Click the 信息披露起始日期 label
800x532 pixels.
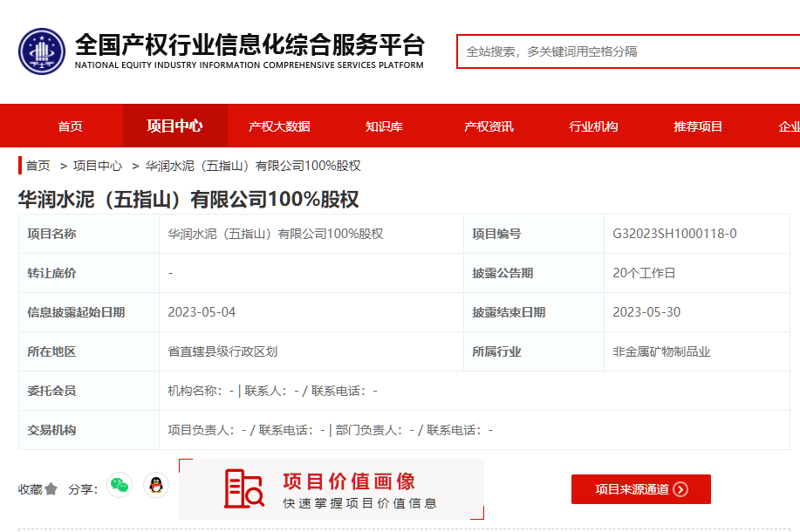[x=76, y=312]
